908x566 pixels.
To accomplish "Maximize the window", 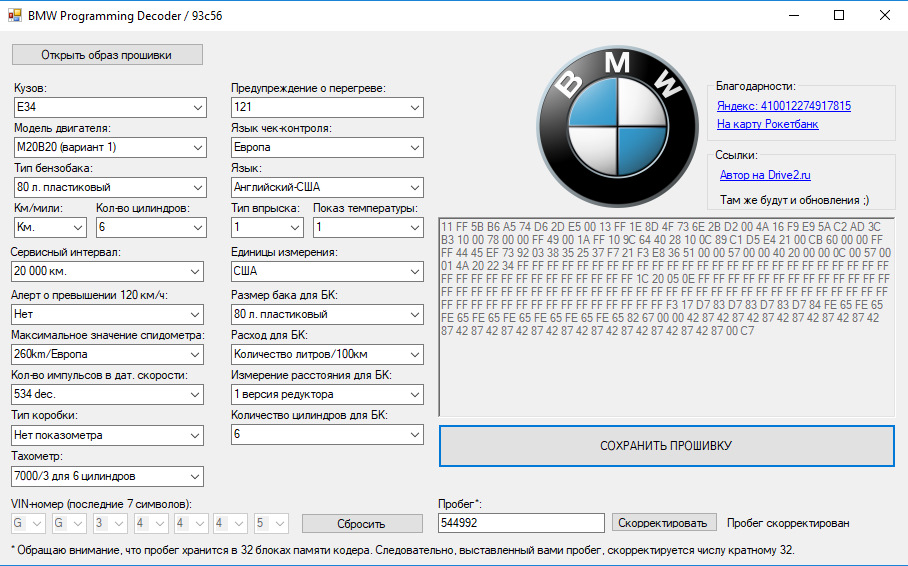I will pyautogui.click(x=839, y=15).
